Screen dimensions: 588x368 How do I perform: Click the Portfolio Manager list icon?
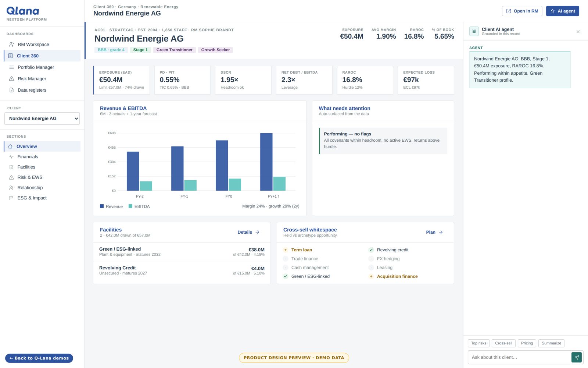11,67
